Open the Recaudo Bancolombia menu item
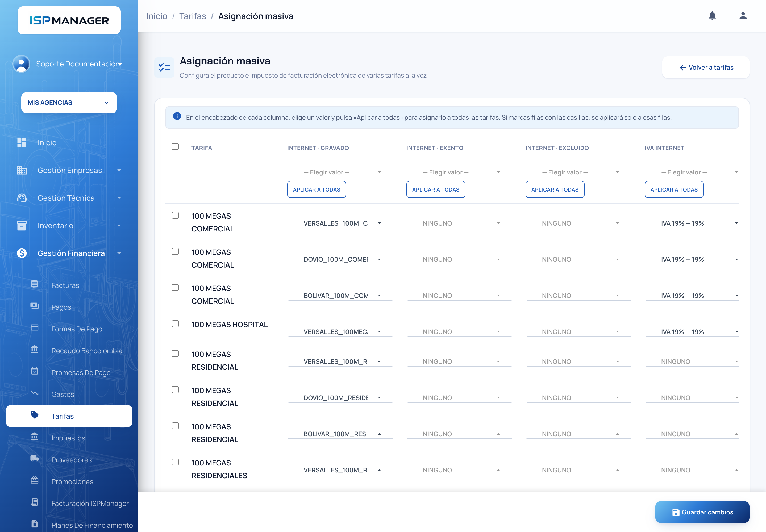 [x=69, y=351]
